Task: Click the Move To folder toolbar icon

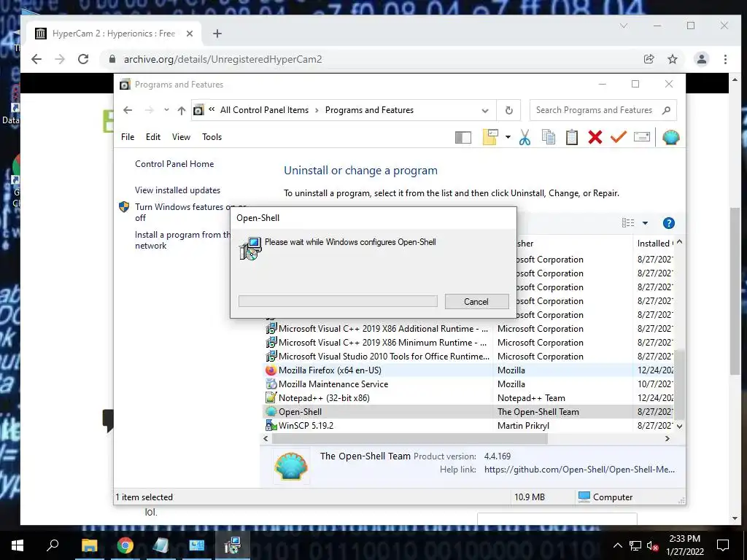Action: 490,137
